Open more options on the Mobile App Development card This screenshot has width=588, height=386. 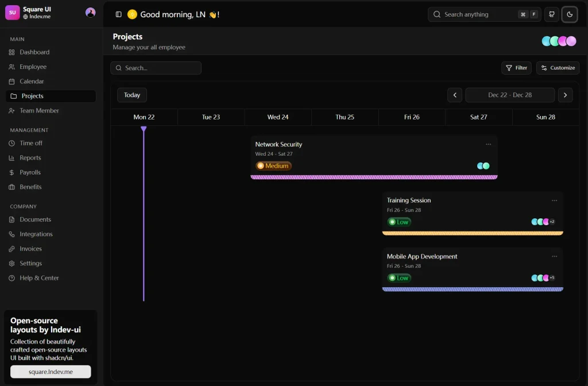coord(555,256)
